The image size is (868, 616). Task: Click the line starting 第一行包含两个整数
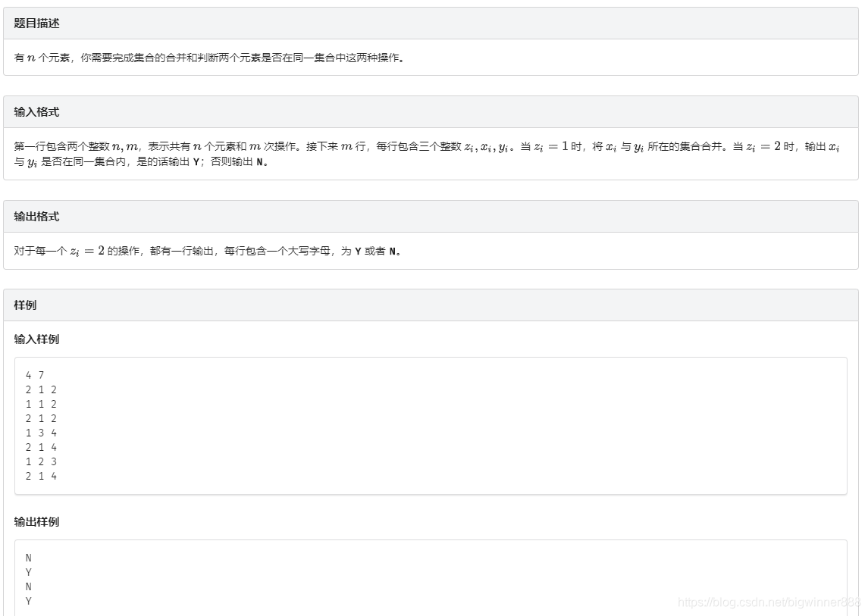point(427,147)
